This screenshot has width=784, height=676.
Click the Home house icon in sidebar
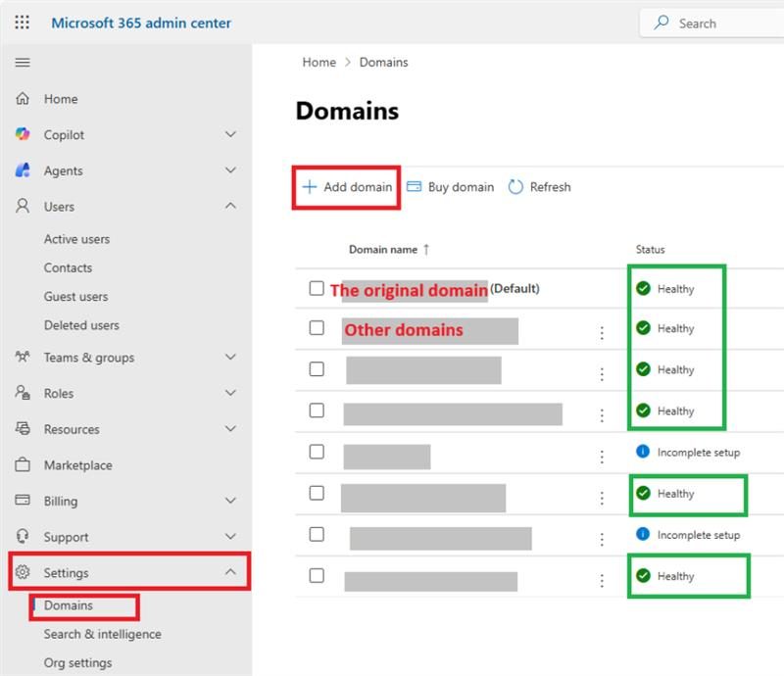pos(23,99)
